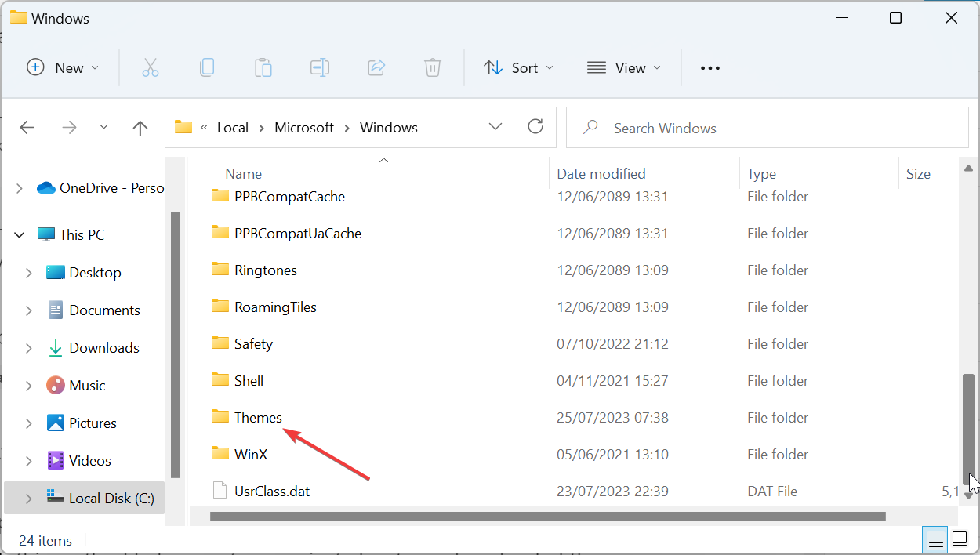This screenshot has height=555, width=980.
Task: Copy using the toolbar copy icon
Action: 207,67
